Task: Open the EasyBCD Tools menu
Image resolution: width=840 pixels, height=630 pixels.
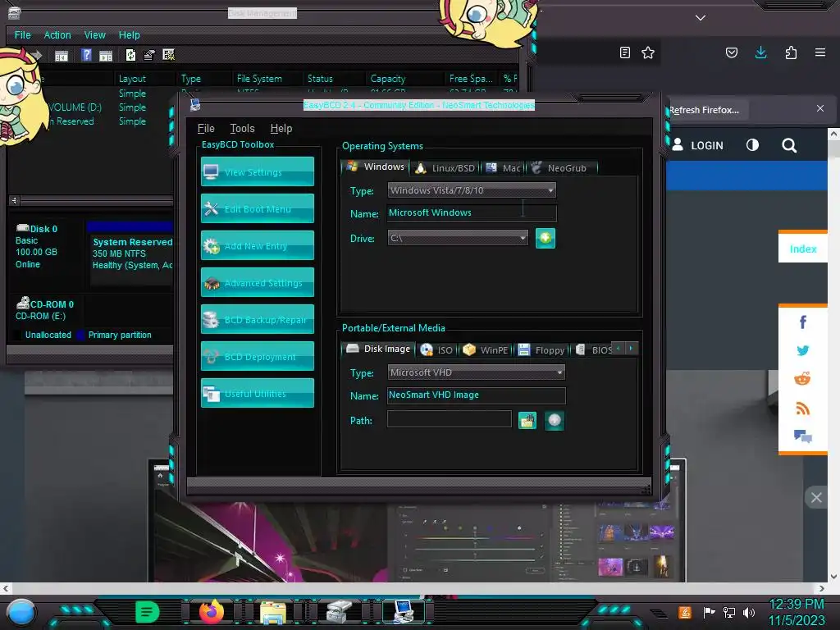Action: point(242,129)
